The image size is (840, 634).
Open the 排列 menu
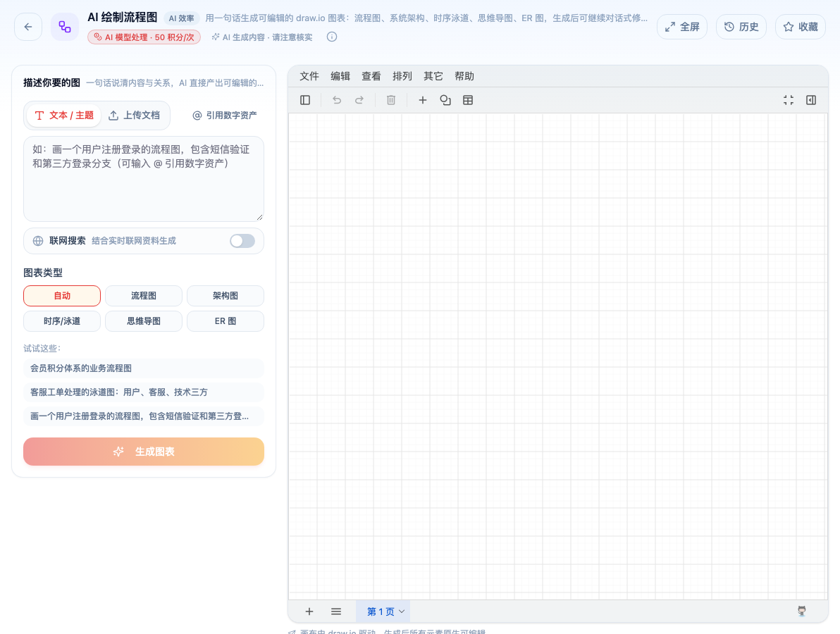402,76
